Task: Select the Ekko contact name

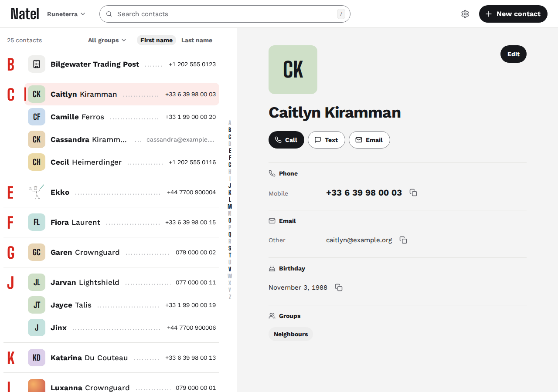Action: [x=60, y=192]
